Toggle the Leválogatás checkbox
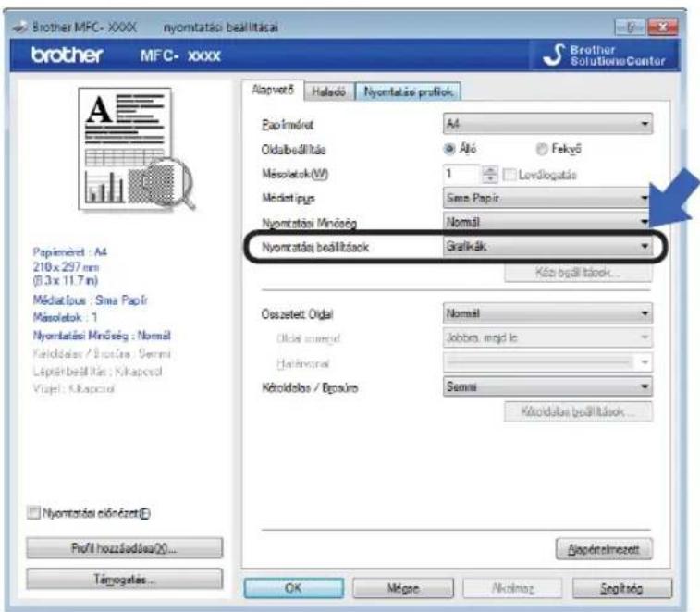Viewport: 700px width, 612px height. 510,175
